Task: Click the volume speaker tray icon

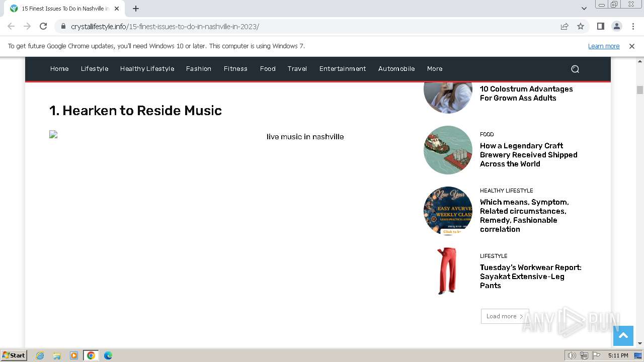Action: 572,355
